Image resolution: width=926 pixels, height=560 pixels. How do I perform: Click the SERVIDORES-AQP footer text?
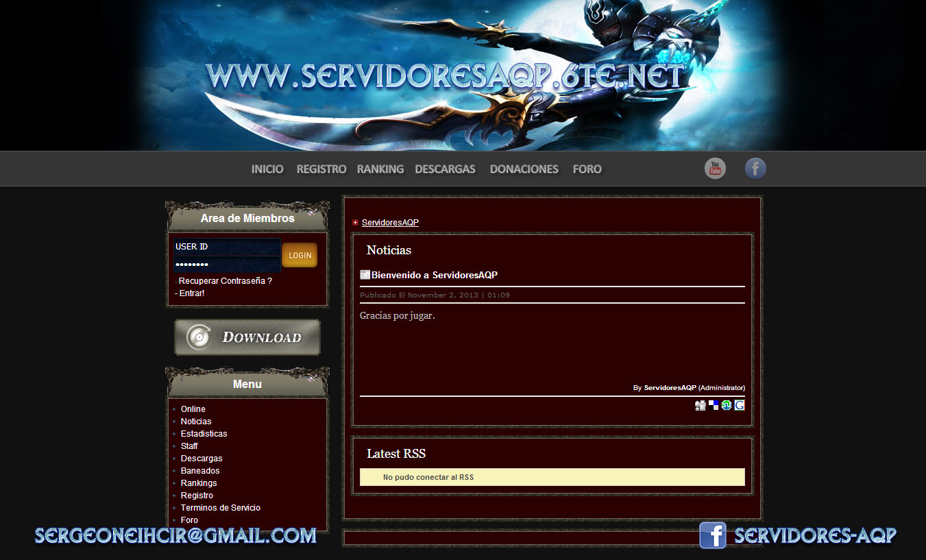click(815, 535)
